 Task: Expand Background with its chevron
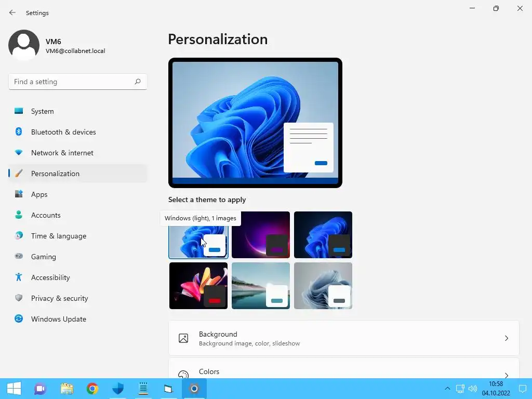click(x=506, y=338)
